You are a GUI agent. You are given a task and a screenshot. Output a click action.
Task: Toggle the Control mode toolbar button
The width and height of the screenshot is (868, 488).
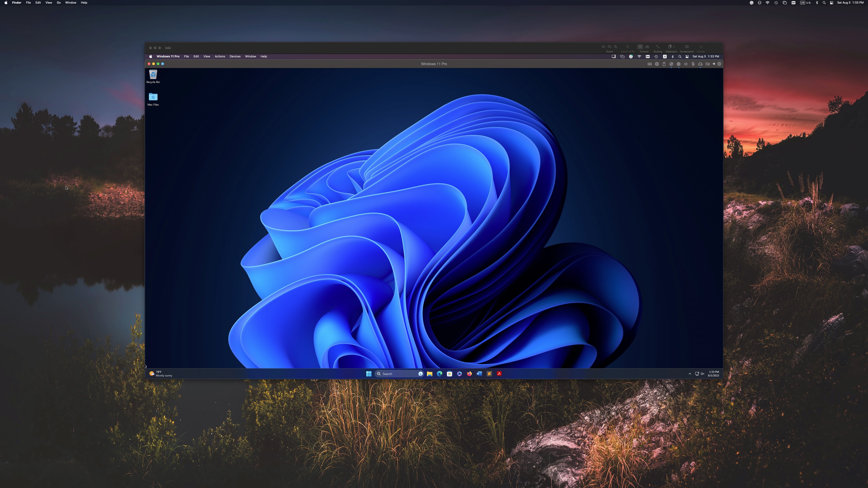point(640,47)
